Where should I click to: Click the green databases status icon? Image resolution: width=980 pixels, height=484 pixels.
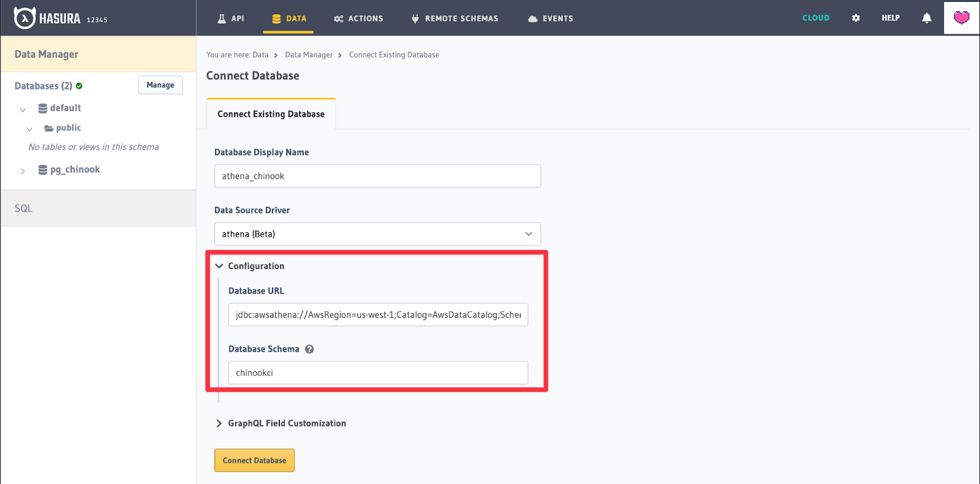click(x=79, y=86)
